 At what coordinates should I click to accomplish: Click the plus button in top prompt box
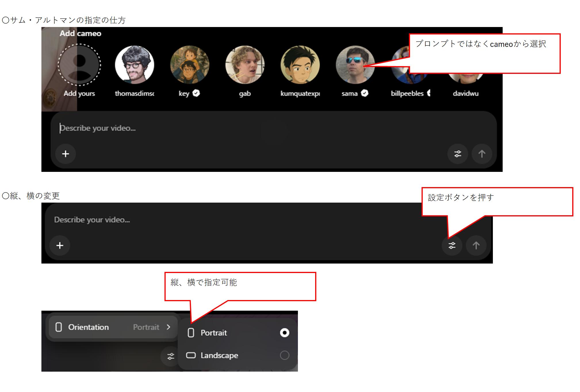tap(66, 154)
